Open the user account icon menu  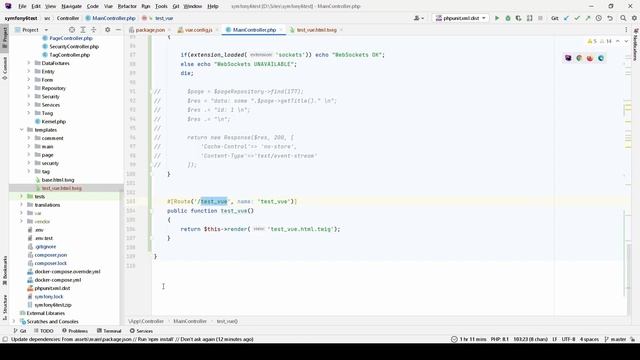pos(419,18)
